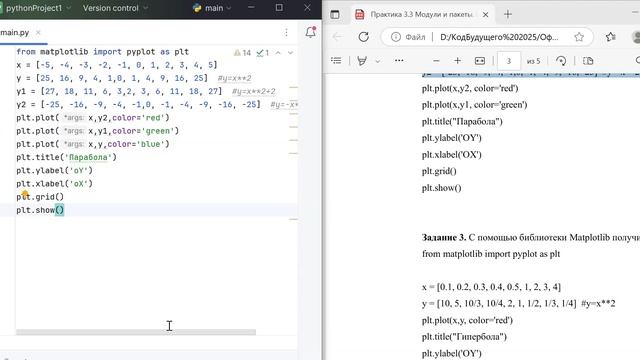Click the 'Парабола' title string in code
Screen dimensions: 640x360
pos(89,158)
